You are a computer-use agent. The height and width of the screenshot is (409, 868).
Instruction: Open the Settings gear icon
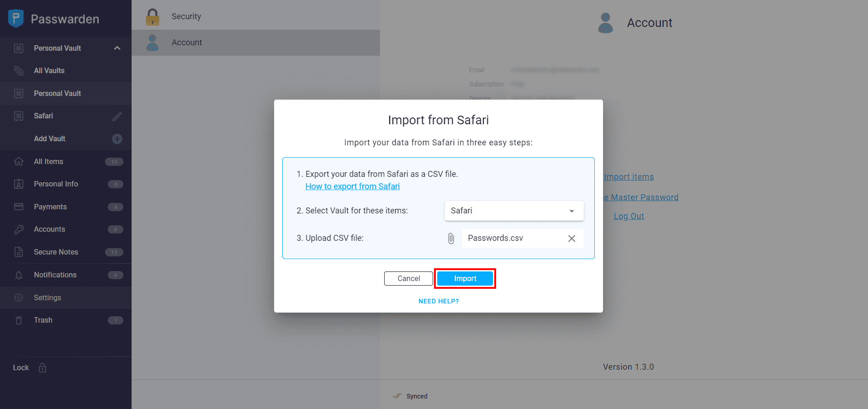click(x=19, y=297)
